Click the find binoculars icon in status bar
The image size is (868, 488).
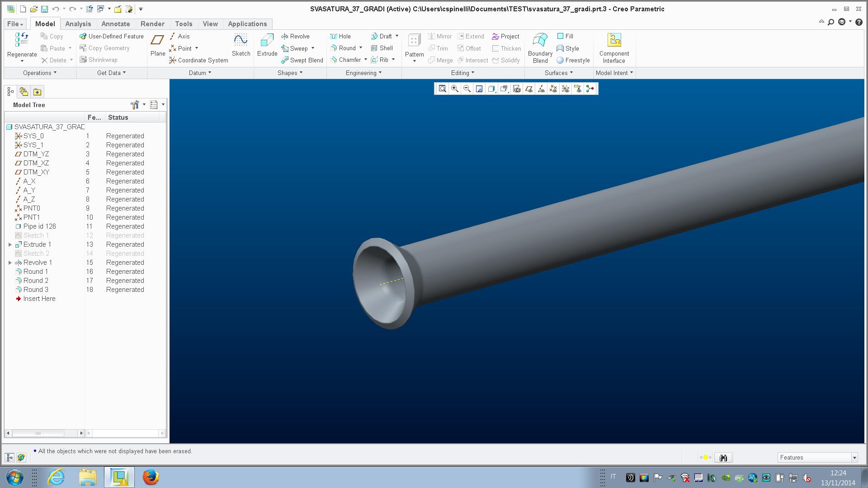pos(723,458)
